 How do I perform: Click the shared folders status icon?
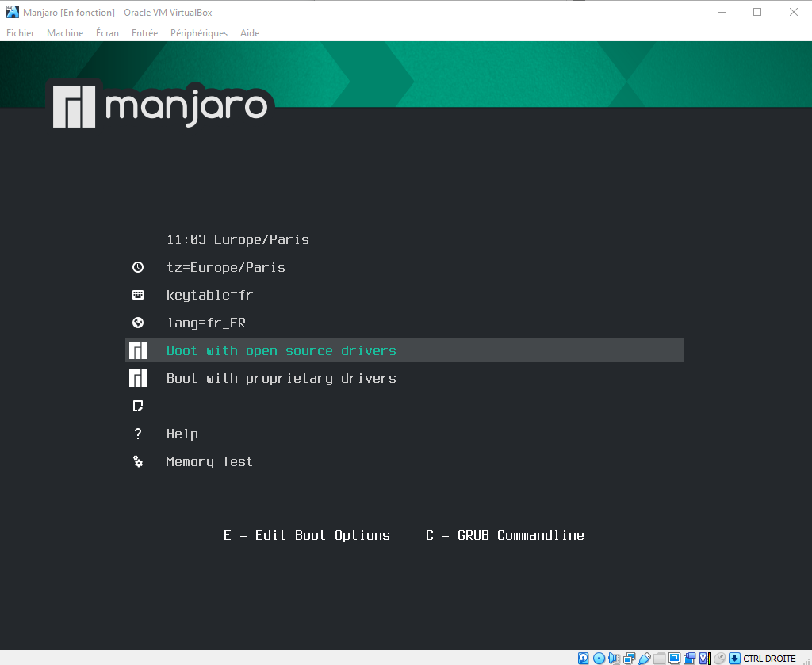point(659,659)
